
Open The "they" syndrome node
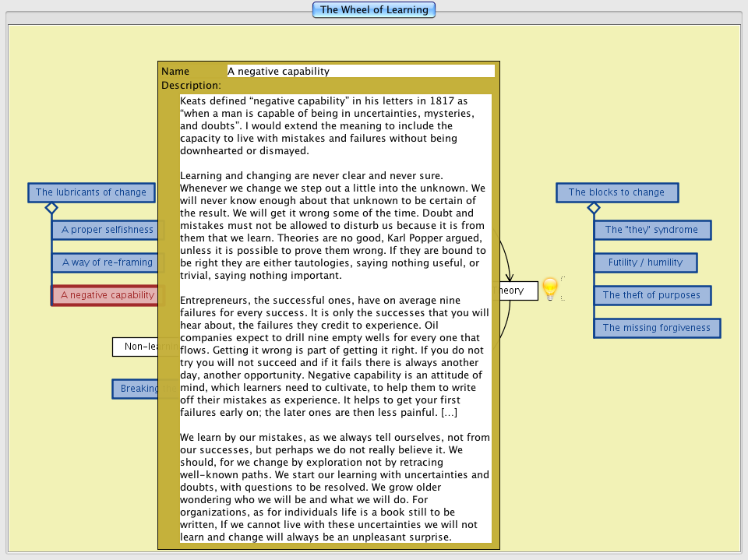coord(651,230)
